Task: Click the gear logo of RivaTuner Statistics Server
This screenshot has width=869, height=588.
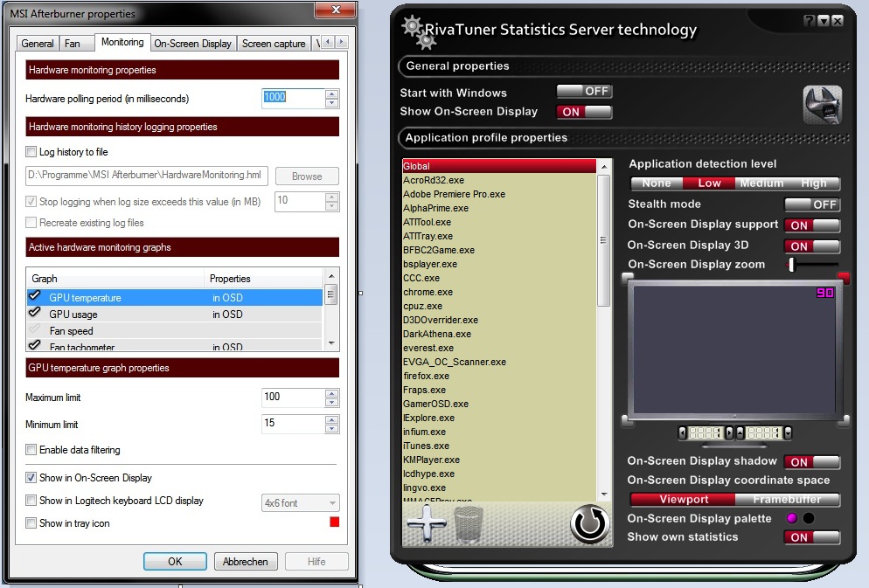Action: (x=419, y=32)
